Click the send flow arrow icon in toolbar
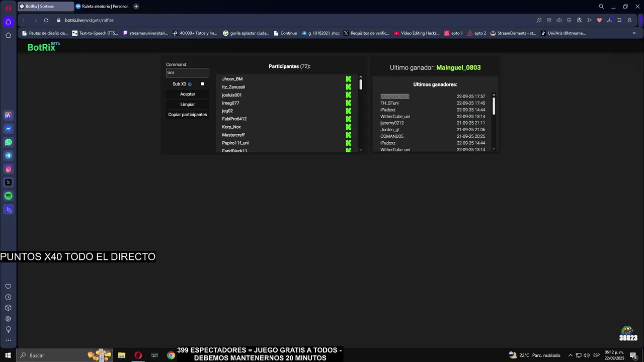 point(589,20)
